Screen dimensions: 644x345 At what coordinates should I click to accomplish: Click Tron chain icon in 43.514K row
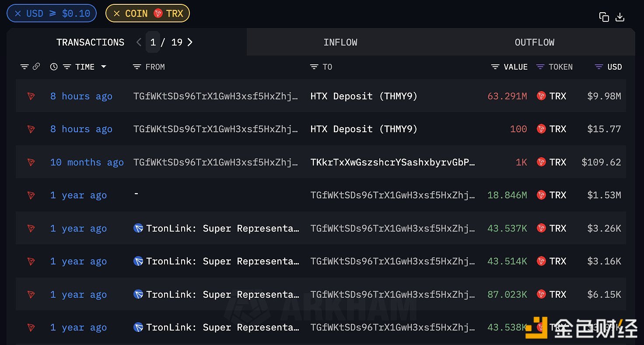point(31,261)
